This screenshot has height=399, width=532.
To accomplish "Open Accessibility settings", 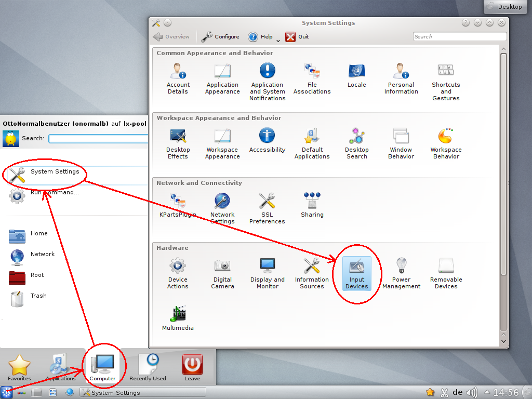I will 268,140.
